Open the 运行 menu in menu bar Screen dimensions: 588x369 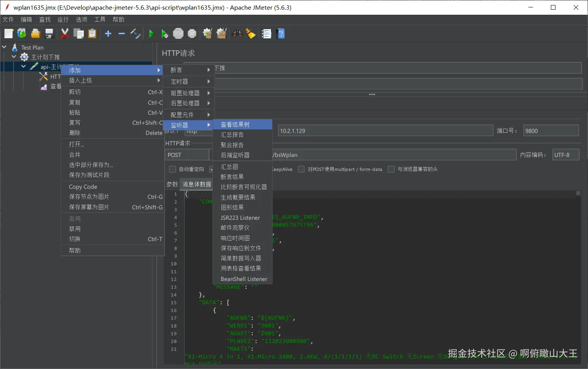click(x=63, y=19)
